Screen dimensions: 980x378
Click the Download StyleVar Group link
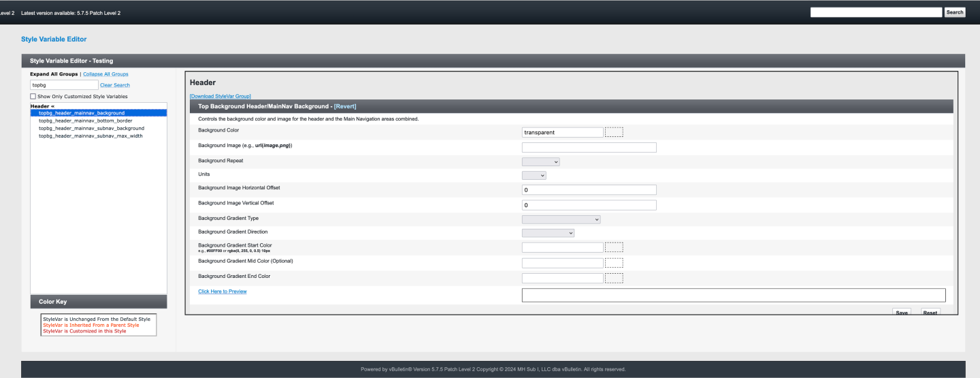220,97
